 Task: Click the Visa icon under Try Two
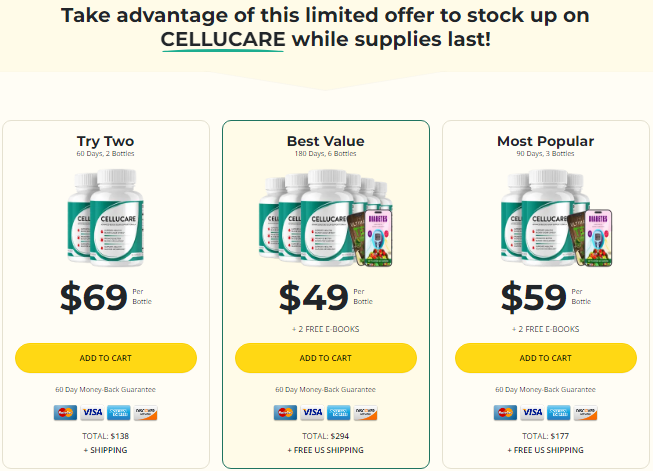(x=92, y=412)
